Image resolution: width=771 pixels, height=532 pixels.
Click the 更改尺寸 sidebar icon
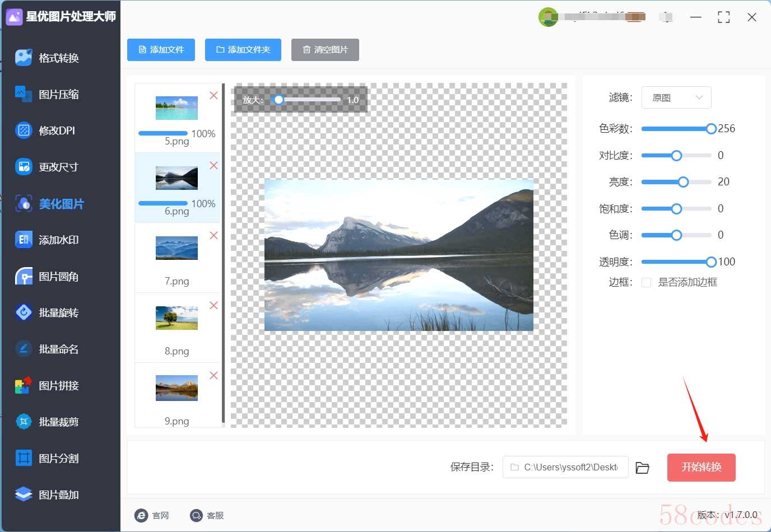coord(24,167)
